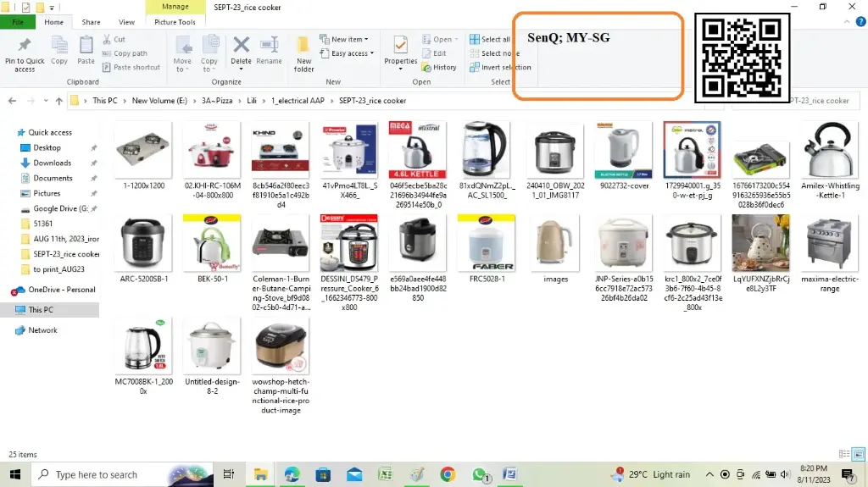Open Google Chrome from taskbar

[x=448, y=474]
